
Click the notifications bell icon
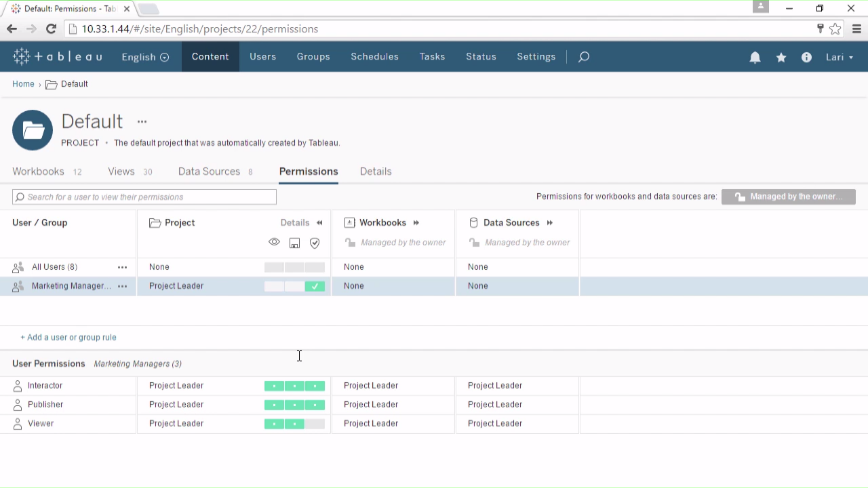click(755, 58)
